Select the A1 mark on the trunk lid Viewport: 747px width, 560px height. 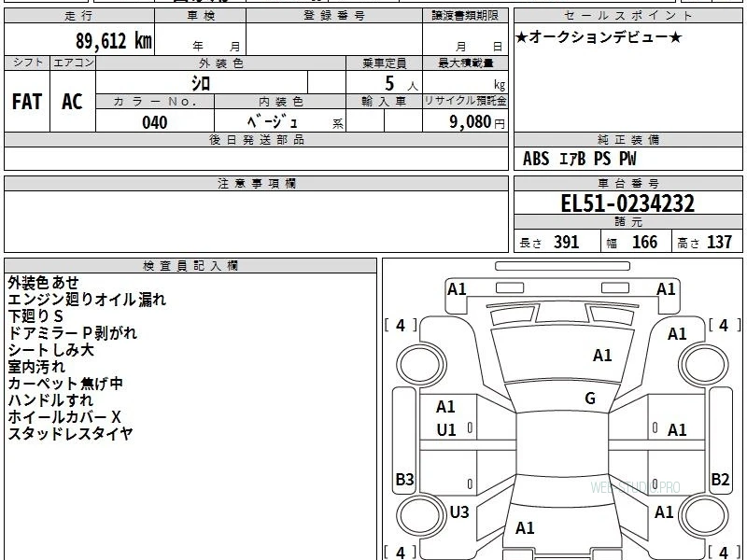point(525,527)
